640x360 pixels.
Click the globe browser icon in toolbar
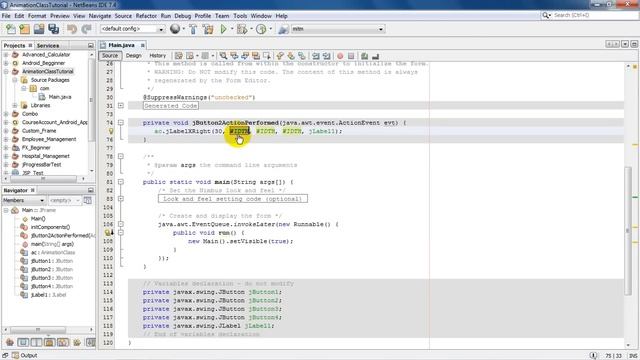click(175, 29)
